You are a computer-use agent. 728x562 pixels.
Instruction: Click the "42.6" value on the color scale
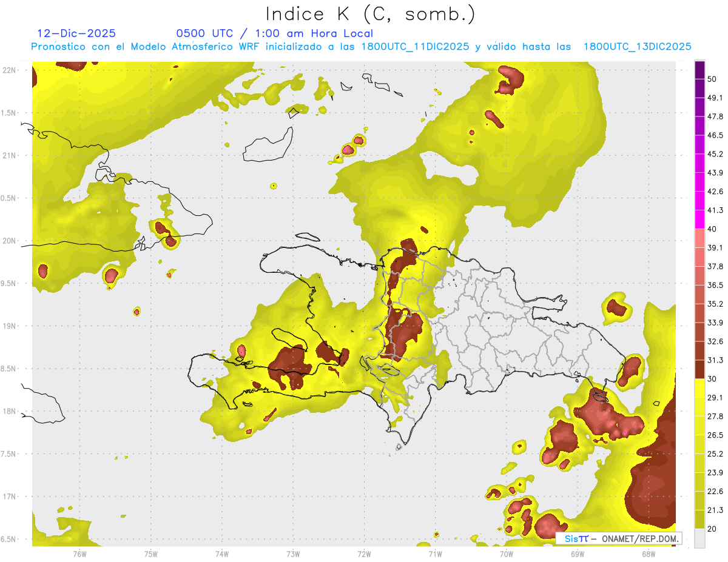(x=716, y=192)
